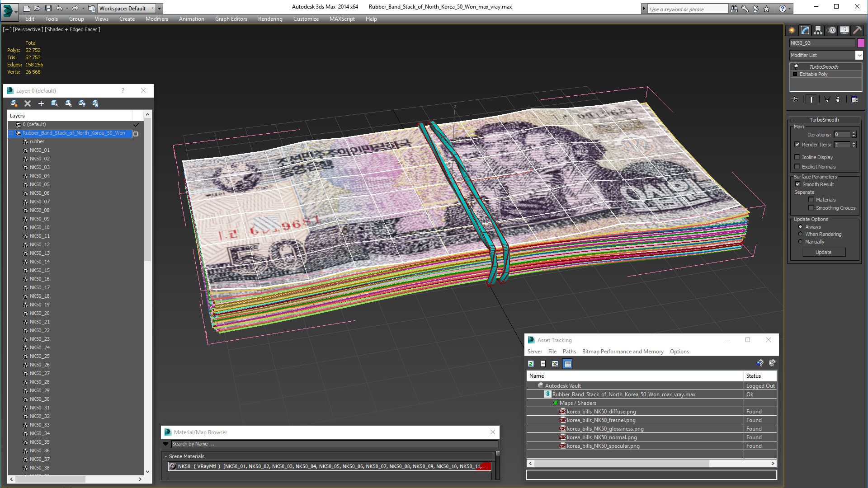The image size is (868, 488).
Task: Click the Iterations spinner arrows
Action: pyautogui.click(x=854, y=134)
